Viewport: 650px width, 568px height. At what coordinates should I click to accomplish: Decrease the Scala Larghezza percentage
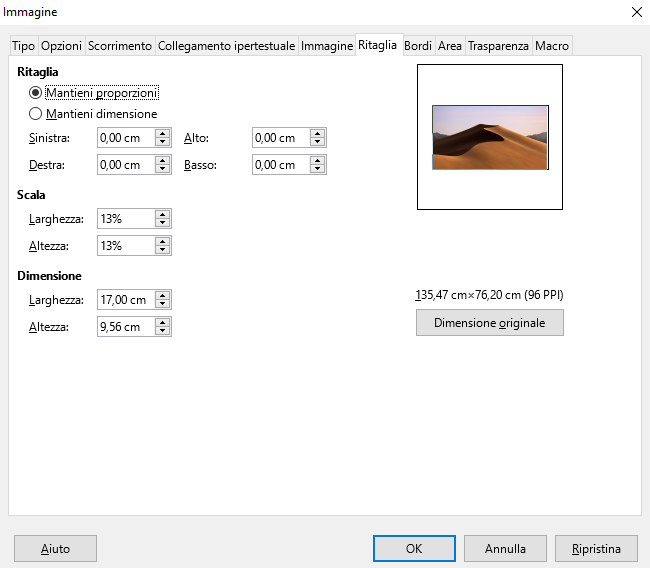coord(162,223)
